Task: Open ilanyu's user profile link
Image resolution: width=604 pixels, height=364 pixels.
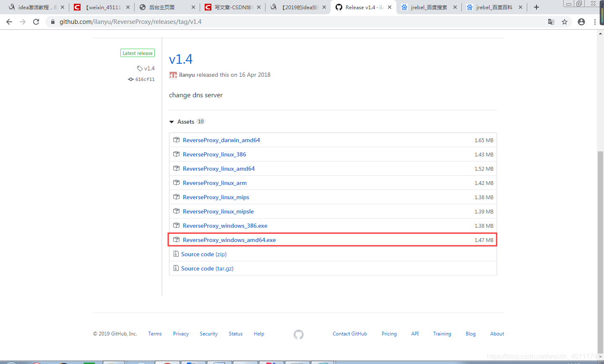Action: click(x=187, y=75)
